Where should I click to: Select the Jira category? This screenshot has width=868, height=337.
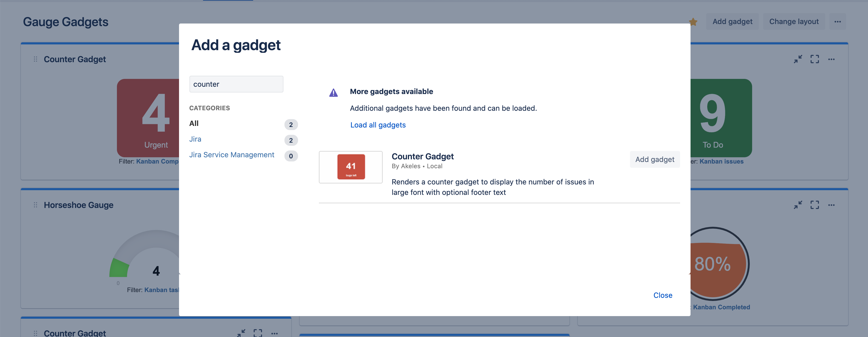[x=195, y=139]
